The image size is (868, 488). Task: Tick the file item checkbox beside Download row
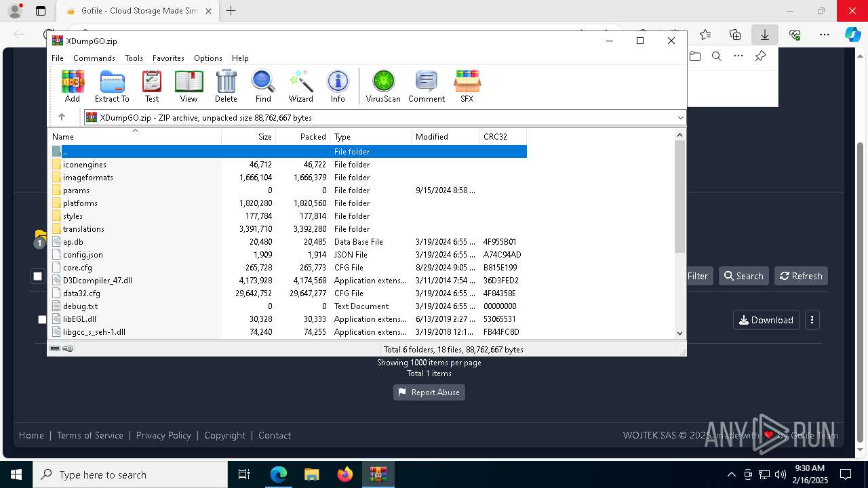[42, 319]
